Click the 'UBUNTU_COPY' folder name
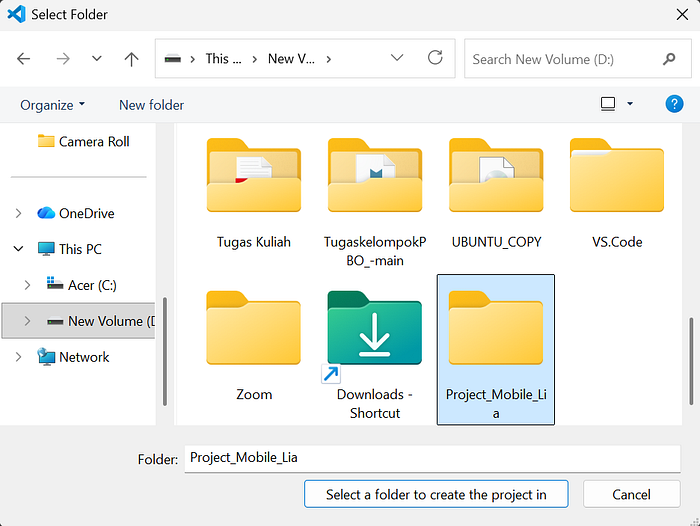The image size is (700, 526). (x=496, y=242)
